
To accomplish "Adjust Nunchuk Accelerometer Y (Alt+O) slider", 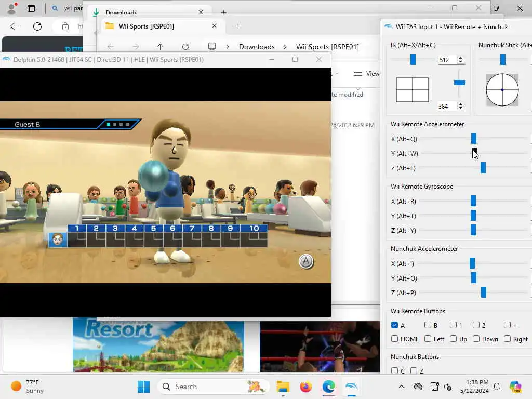I will click(474, 278).
